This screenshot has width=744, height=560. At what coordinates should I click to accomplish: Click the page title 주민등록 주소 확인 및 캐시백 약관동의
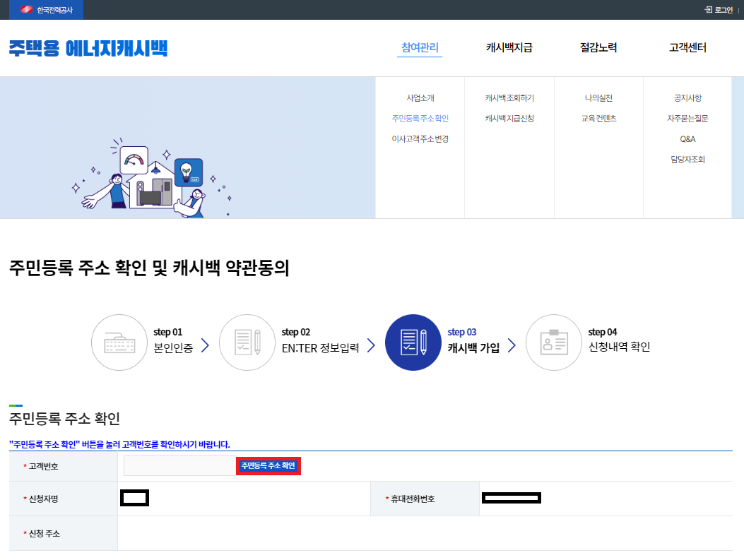pyautogui.click(x=149, y=268)
